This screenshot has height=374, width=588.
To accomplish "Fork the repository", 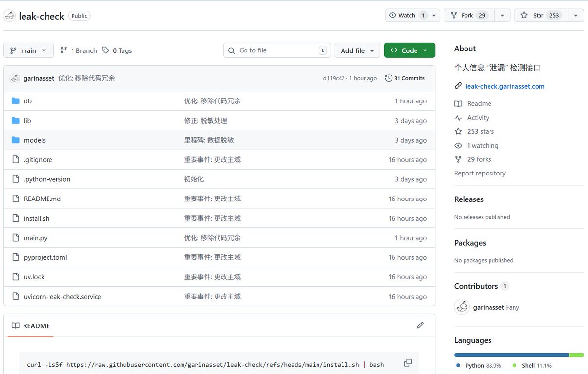I will click(x=469, y=15).
